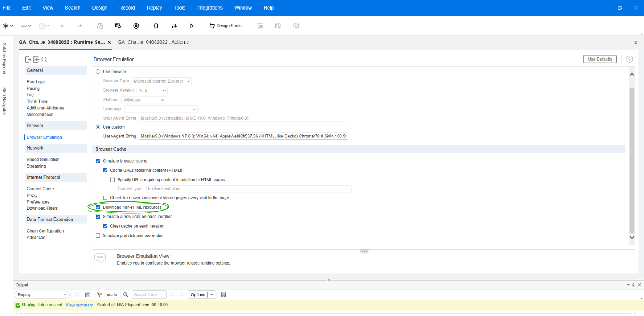Click the regenerate script icon
644x316 pixels.
click(x=100, y=26)
